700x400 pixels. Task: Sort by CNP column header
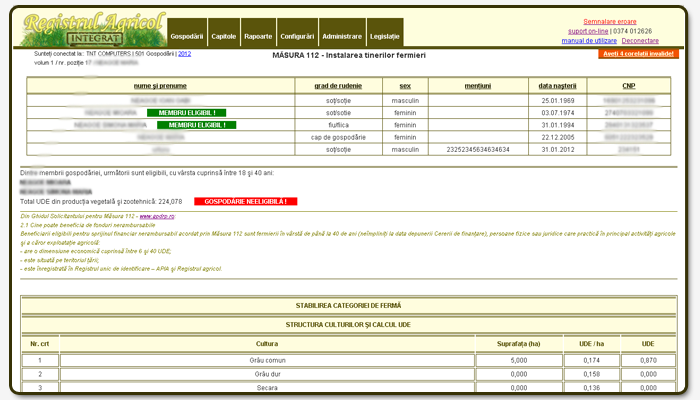(629, 86)
